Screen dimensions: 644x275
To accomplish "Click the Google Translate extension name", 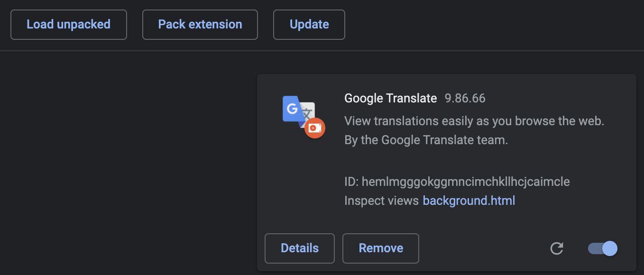I will (390, 99).
